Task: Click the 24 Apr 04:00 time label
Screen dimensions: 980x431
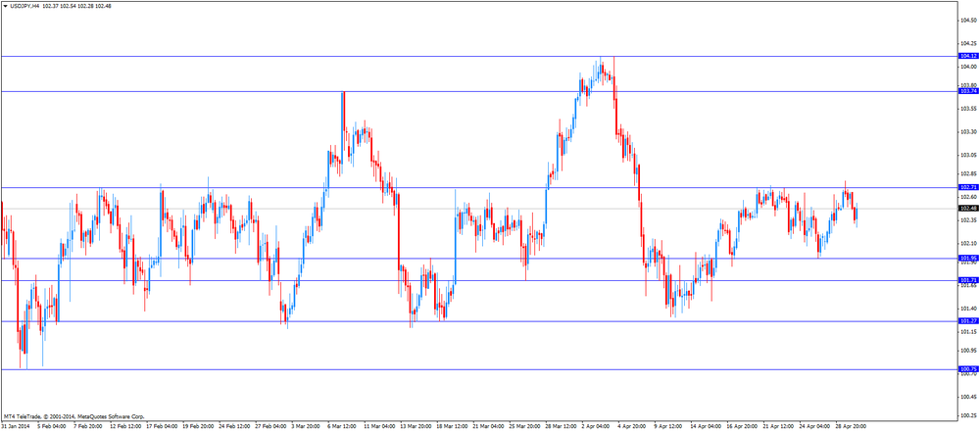Action: click(812, 427)
